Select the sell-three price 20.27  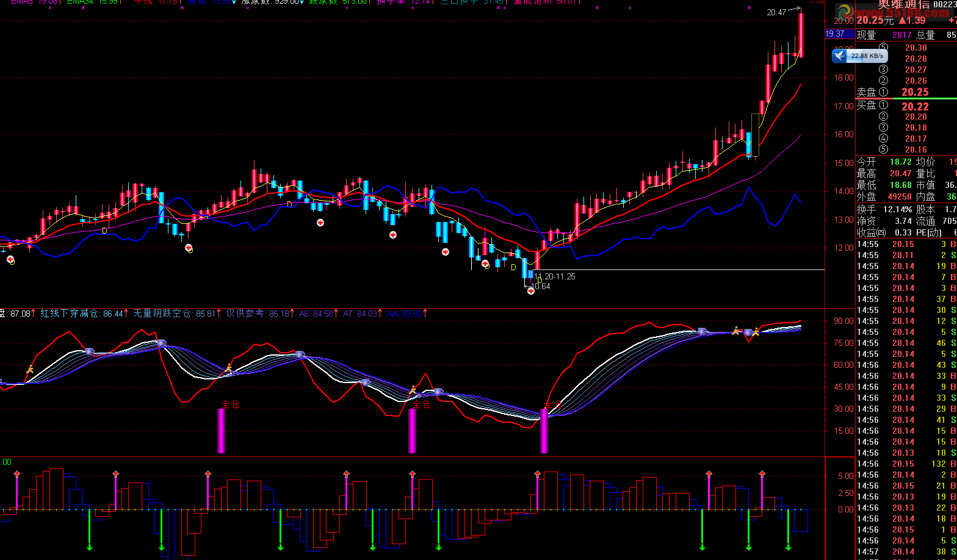point(916,70)
